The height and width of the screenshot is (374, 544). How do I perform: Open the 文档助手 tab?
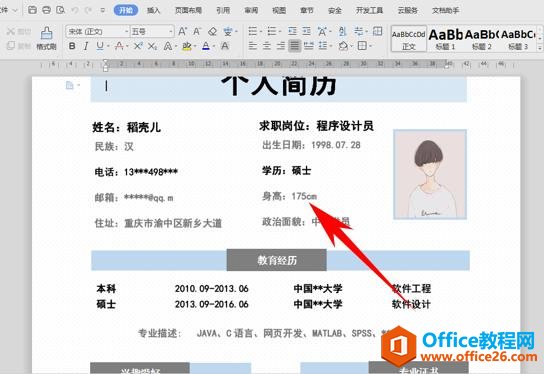coord(445,10)
